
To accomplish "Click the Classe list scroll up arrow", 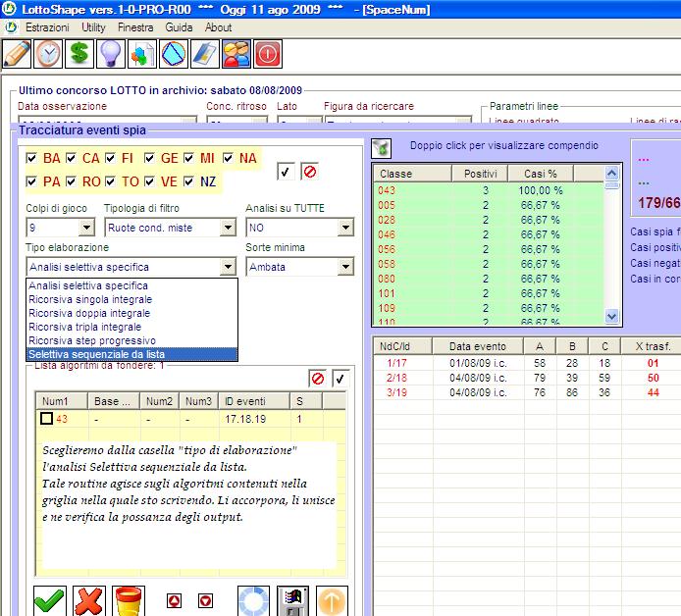I will pyautogui.click(x=611, y=174).
